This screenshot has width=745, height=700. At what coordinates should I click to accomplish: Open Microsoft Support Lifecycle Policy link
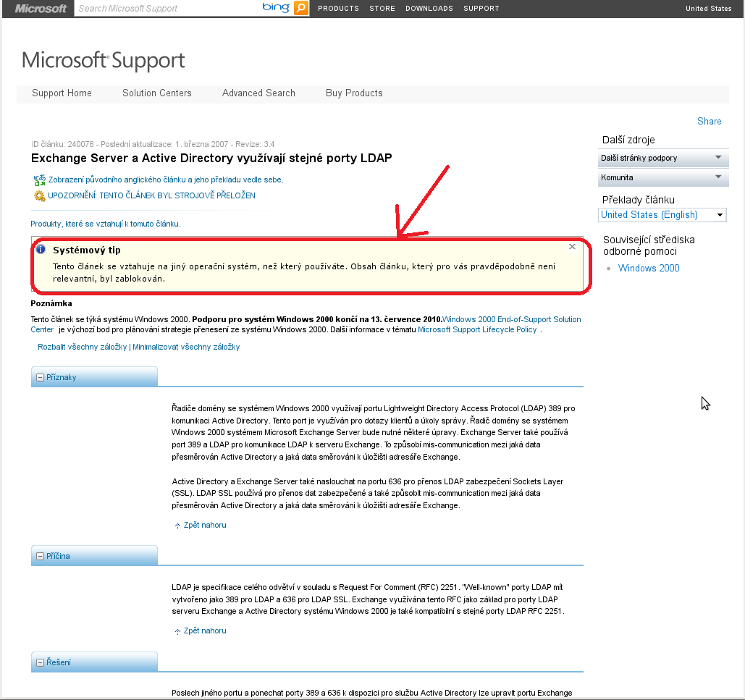point(477,329)
